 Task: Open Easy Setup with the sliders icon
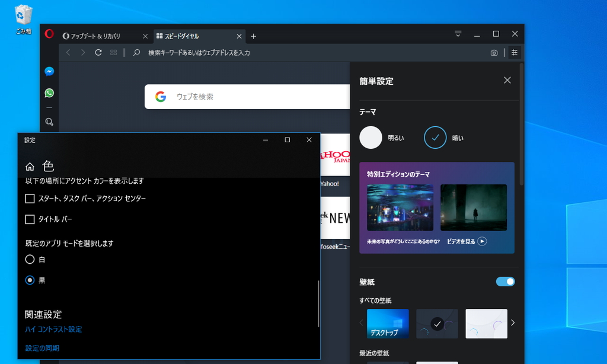tap(515, 52)
